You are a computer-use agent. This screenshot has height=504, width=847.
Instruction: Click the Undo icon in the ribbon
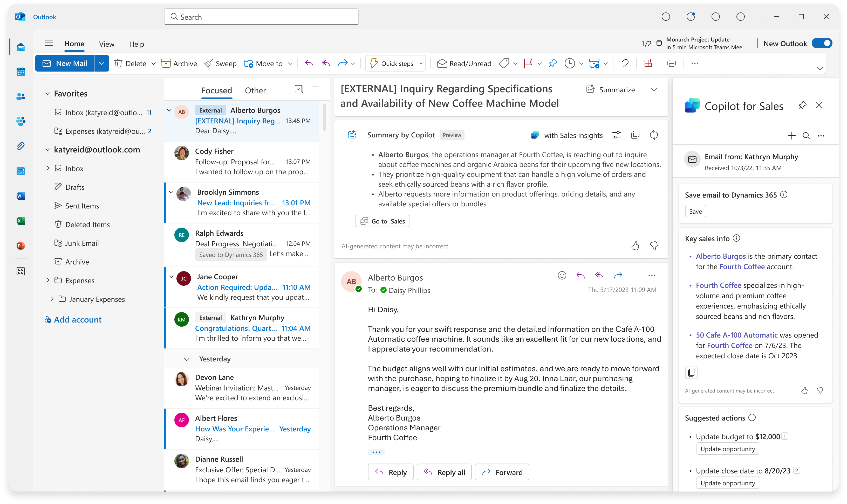coord(625,64)
